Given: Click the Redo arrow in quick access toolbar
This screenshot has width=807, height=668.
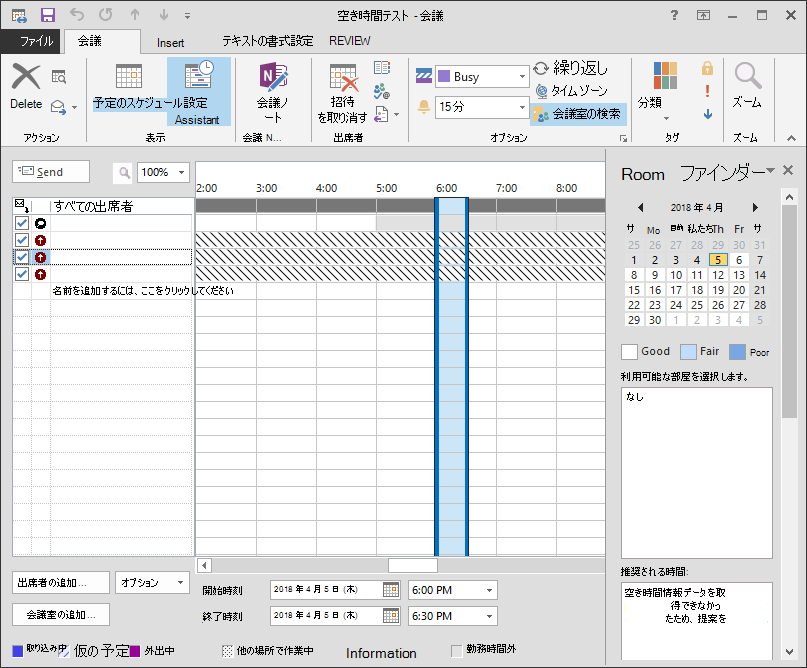Looking at the screenshot, I should (106, 14).
